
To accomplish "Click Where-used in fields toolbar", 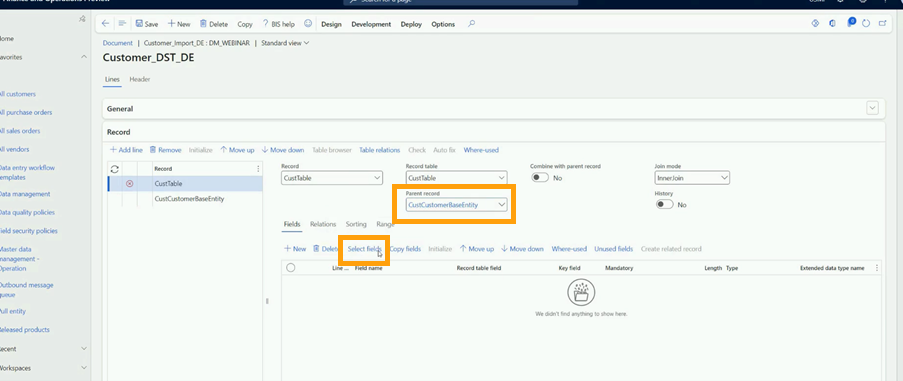I will (x=569, y=249).
